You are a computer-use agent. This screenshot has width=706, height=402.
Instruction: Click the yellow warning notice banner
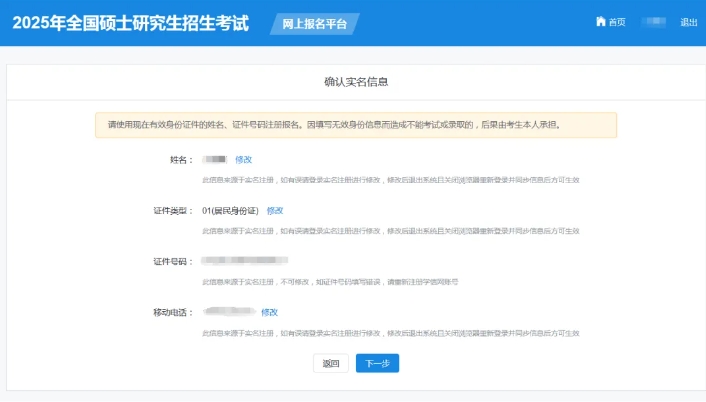coord(356,125)
